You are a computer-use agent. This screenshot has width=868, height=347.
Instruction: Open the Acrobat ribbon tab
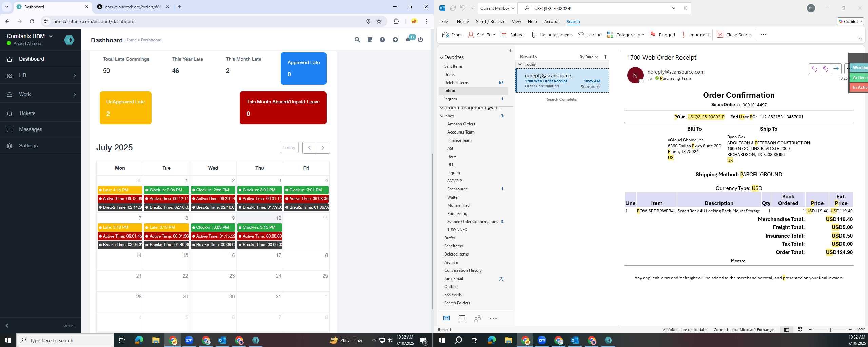(x=552, y=21)
